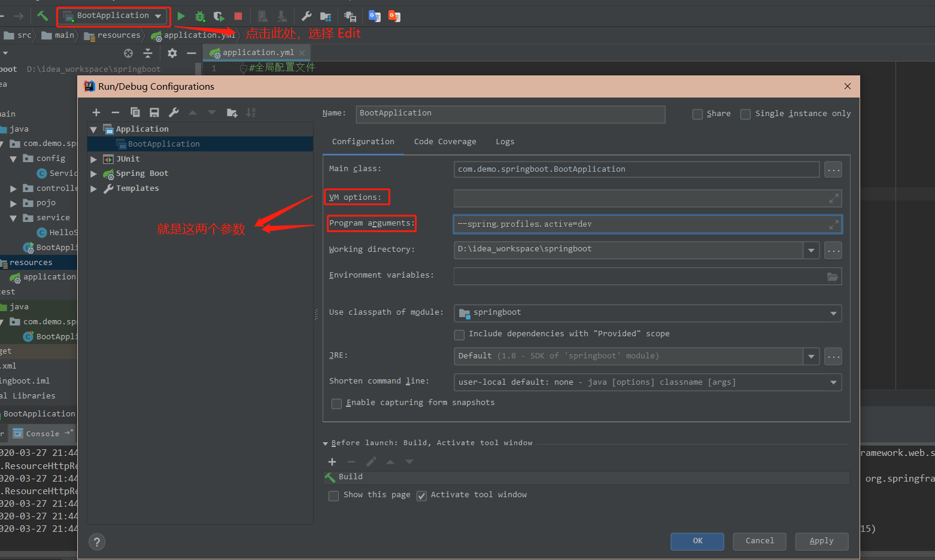Select application.yml editor tab
This screenshot has width=935, height=560.
point(258,53)
